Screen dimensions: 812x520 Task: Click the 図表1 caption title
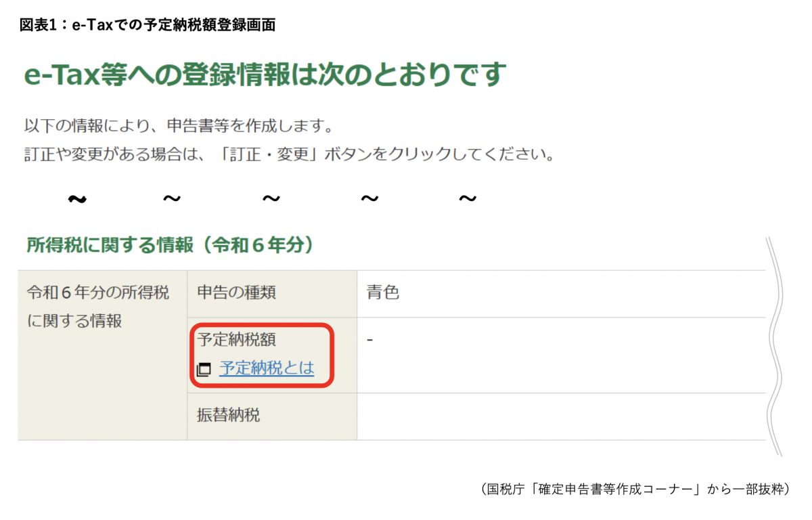click(x=148, y=25)
